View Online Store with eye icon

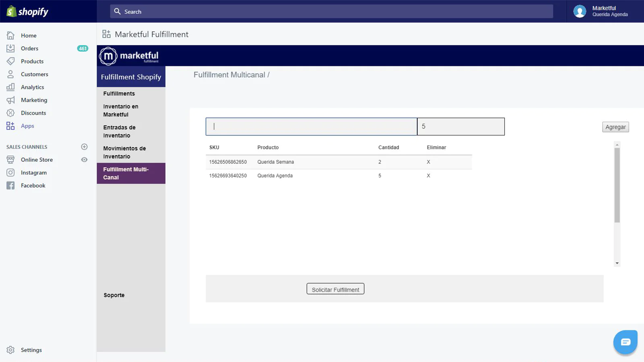pyautogui.click(x=84, y=160)
